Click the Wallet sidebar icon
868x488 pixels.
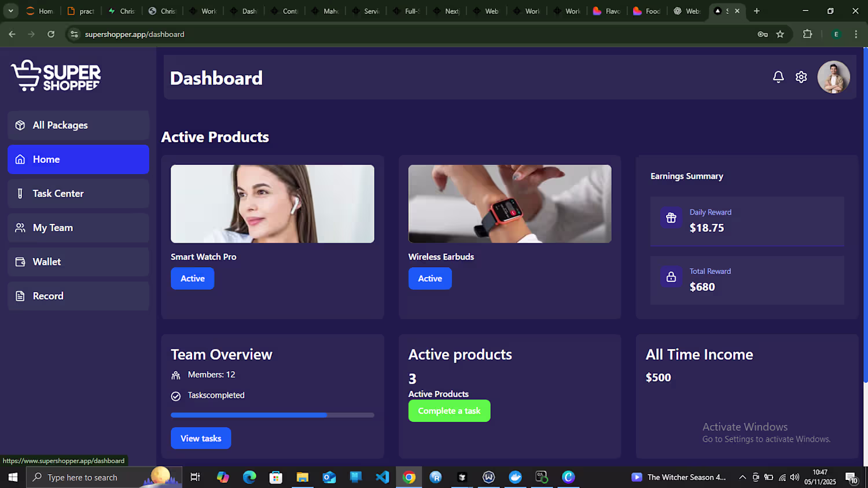tap(20, 262)
